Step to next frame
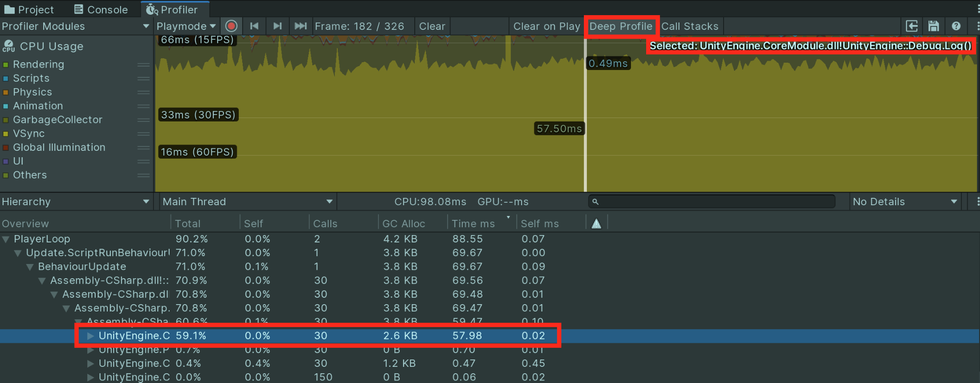980x383 pixels. point(277,26)
